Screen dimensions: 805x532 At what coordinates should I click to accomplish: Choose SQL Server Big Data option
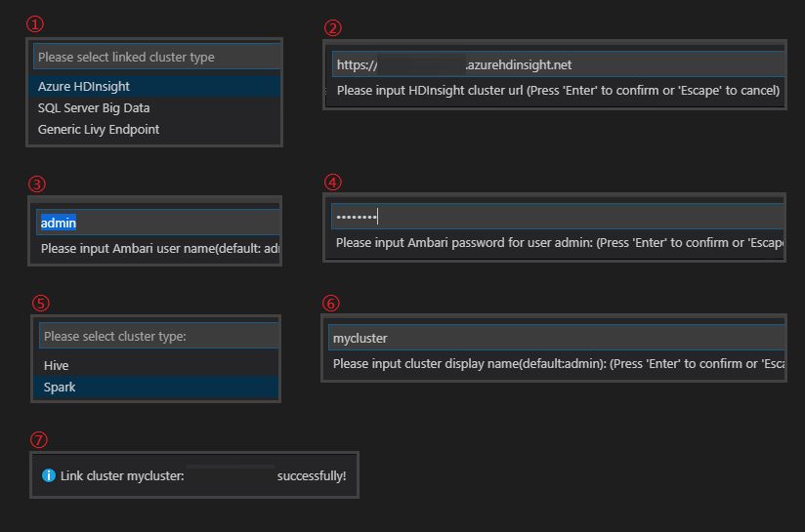point(155,107)
